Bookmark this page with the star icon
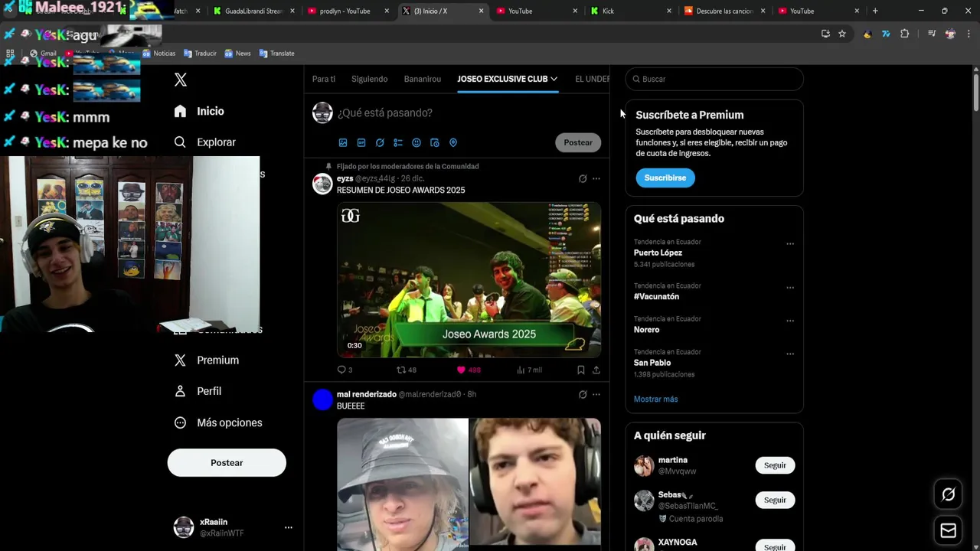This screenshot has height=551, width=980. coord(842,34)
